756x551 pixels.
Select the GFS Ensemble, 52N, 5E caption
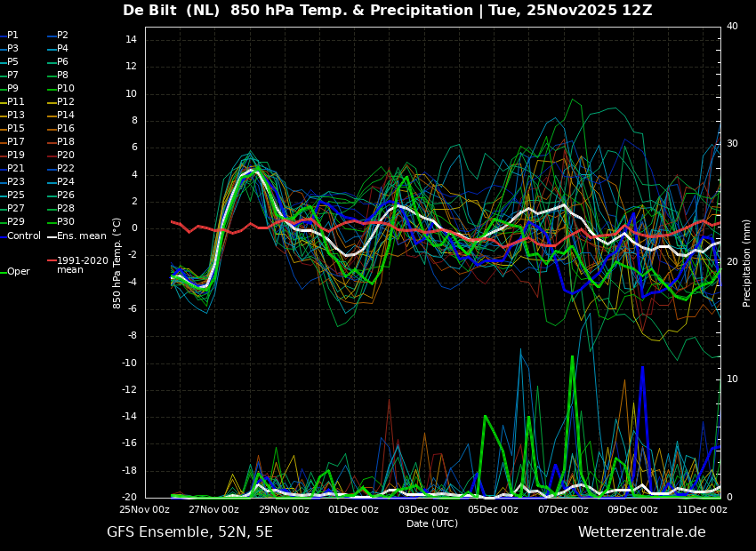point(189,532)
